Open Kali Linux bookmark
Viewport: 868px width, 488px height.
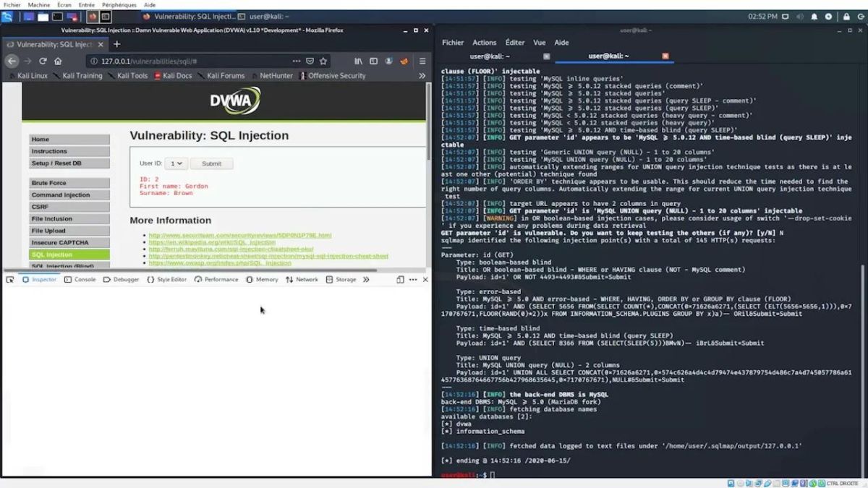tap(27, 75)
